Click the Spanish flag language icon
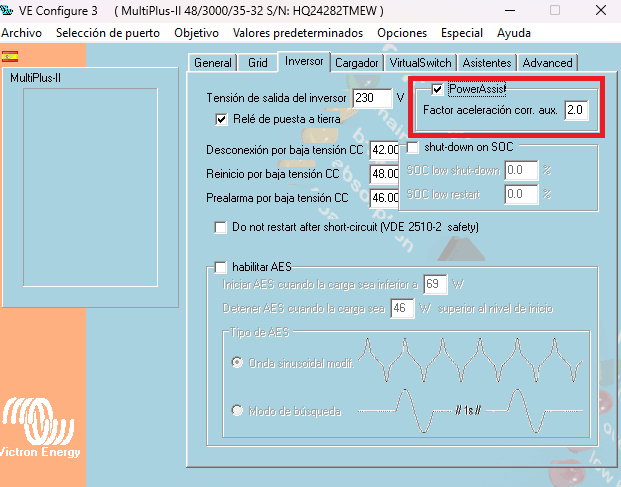The image size is (621, 487). [x=10, y=56]
